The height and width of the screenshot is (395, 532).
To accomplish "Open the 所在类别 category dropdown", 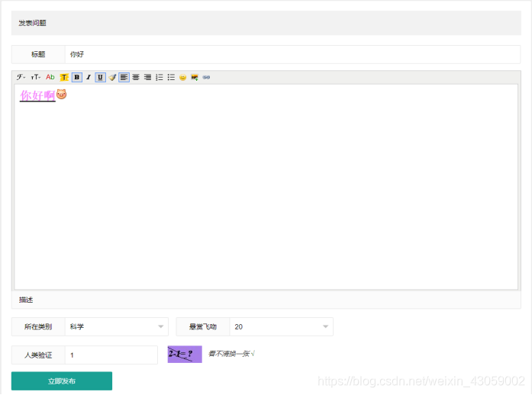I will point(117,327).
